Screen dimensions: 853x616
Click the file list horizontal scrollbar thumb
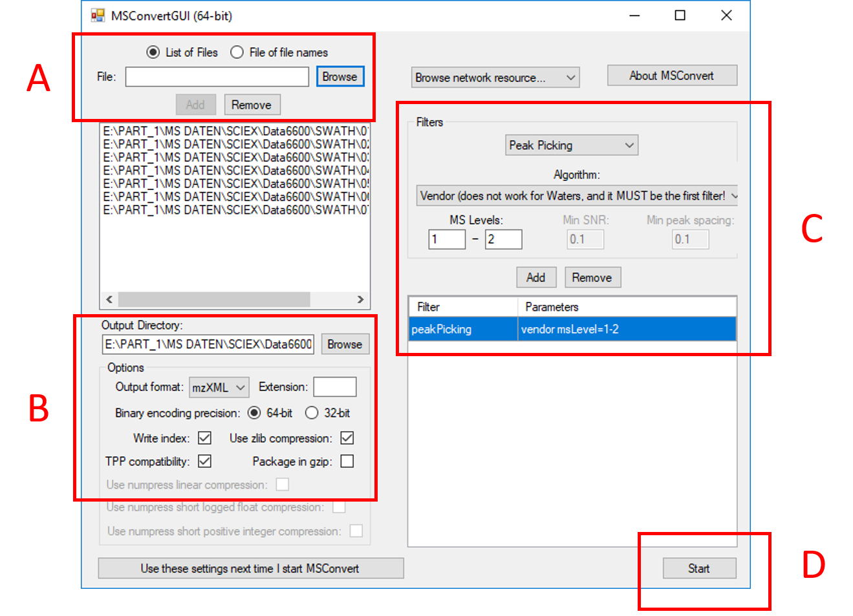[214, 299]
